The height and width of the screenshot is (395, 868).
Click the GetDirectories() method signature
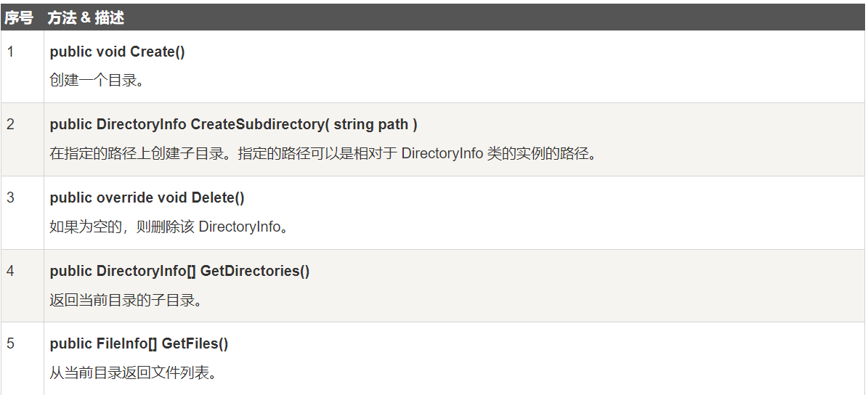[254, 271]
